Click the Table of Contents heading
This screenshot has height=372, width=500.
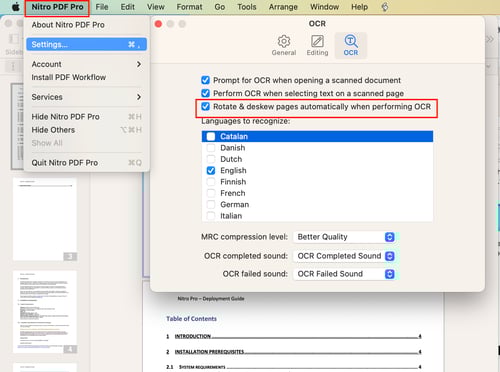(x=191, y=319)
